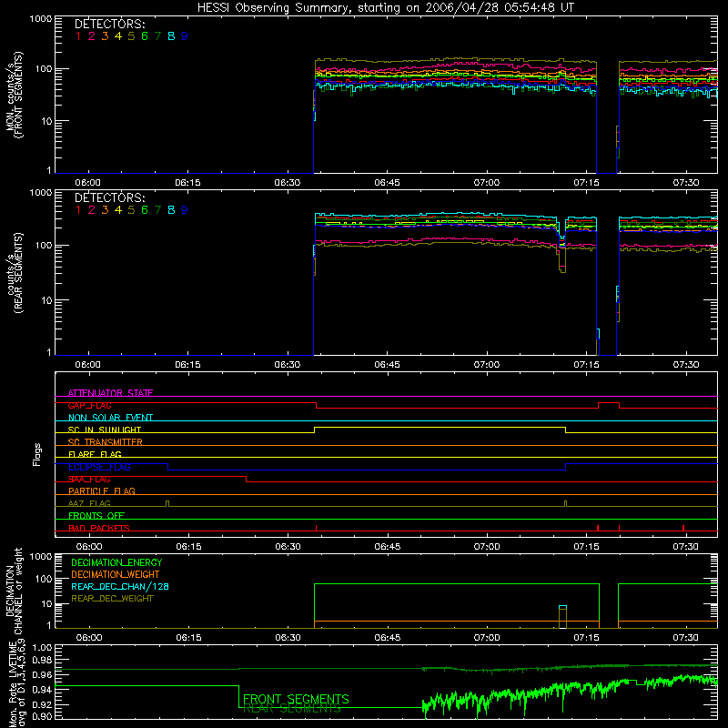Click the DETECTORS: label in the front segments plot

[109, 25]
